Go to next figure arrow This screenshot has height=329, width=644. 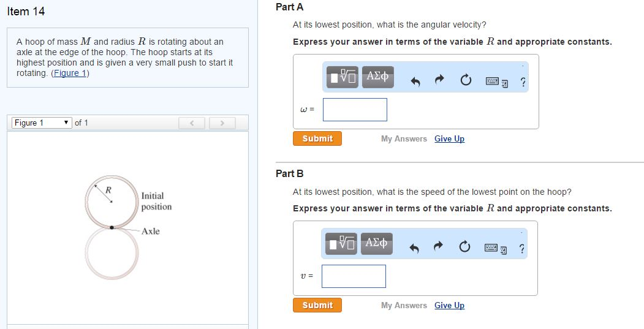click(x=222, y=123)
